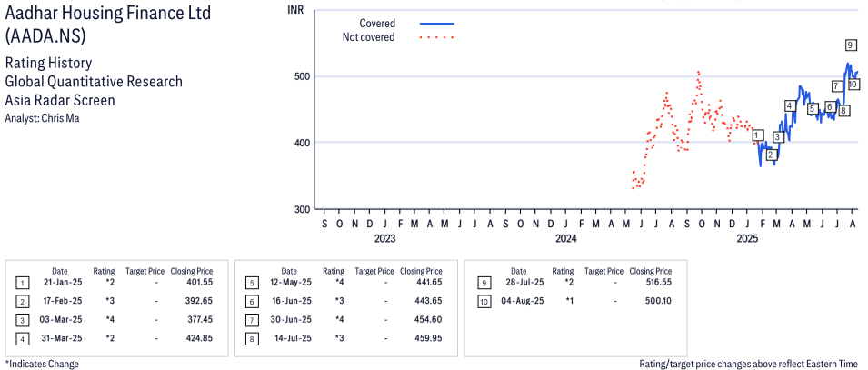Click the 516.55 closing price value
This screenshot has width=868, height=370.
[658, 283]
